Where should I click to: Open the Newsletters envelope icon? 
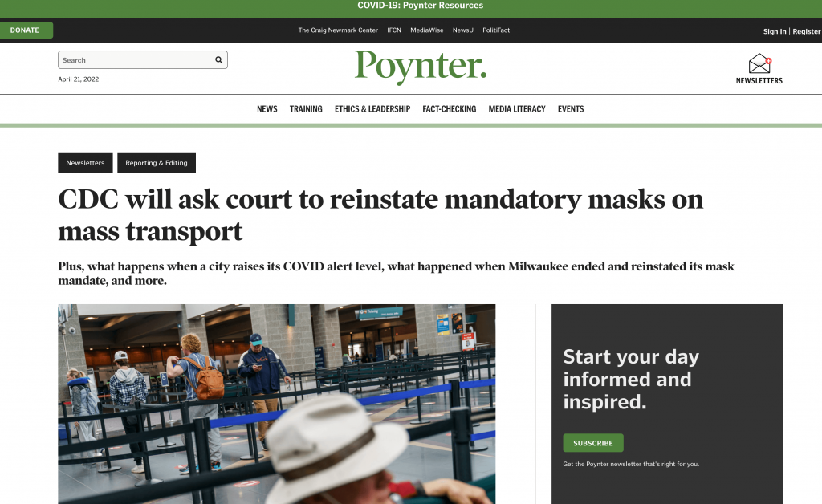coord(759,63)
